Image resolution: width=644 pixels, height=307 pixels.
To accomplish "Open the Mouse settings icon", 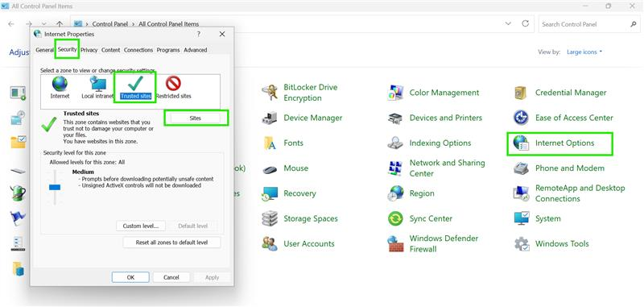I will (270, 168).
